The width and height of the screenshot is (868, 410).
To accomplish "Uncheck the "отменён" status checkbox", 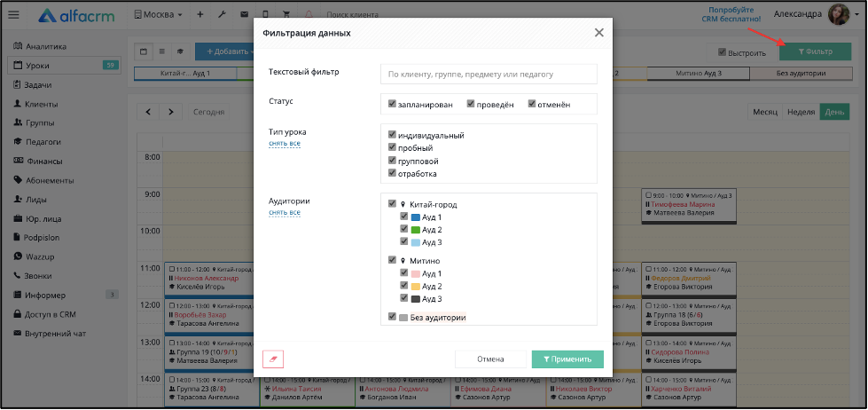I will pos(532,104).
